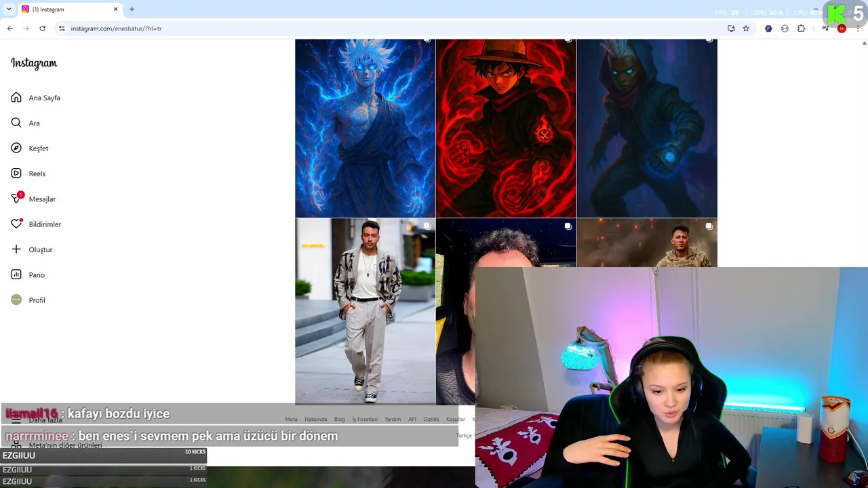Open the Extensions puzzle icon
The width and height of the screenshot is (868, 488).
coord(801,28)
